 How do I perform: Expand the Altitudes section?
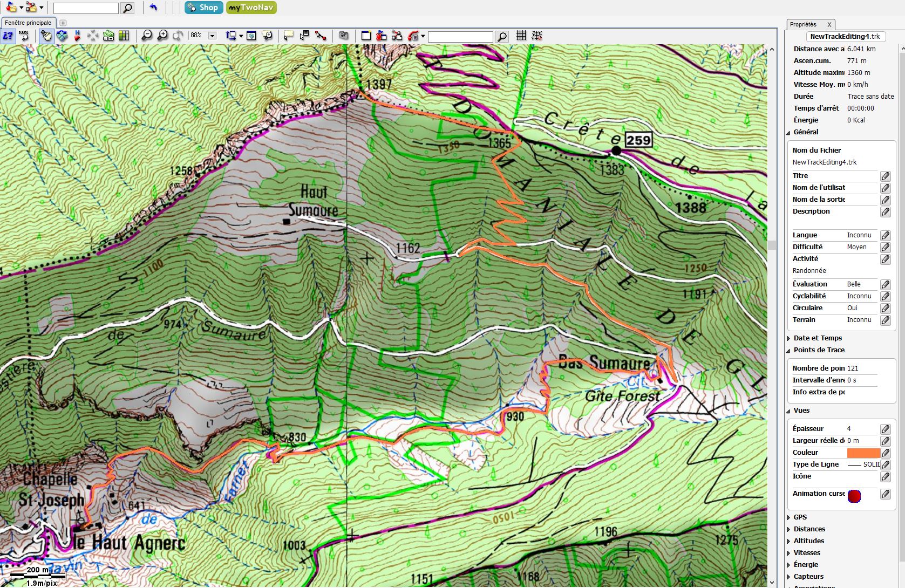pyautogui.click(x=808, y=541)
